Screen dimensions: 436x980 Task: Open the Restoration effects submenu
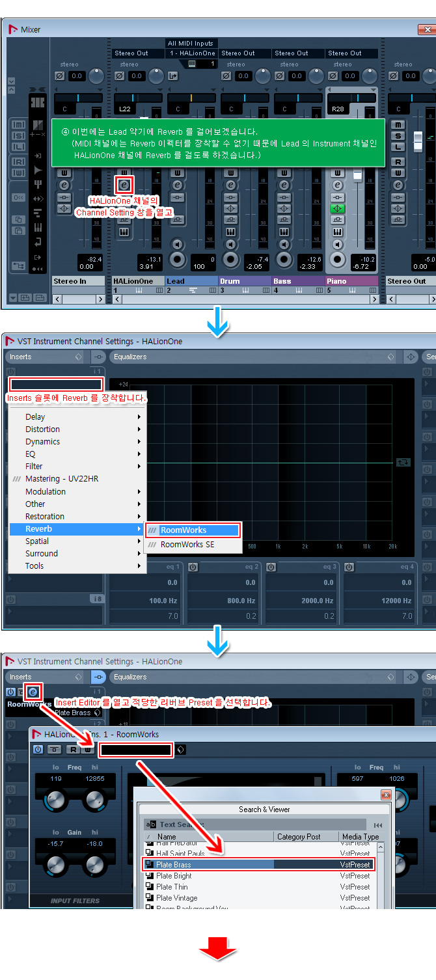pyautogui.click(x=78, y=516)
